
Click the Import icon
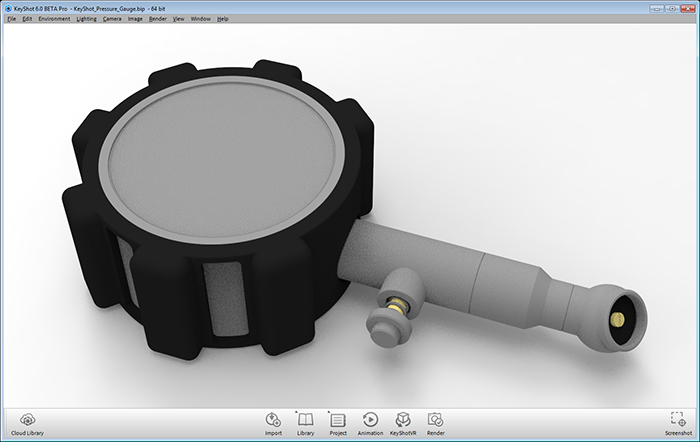coord(273,422)
